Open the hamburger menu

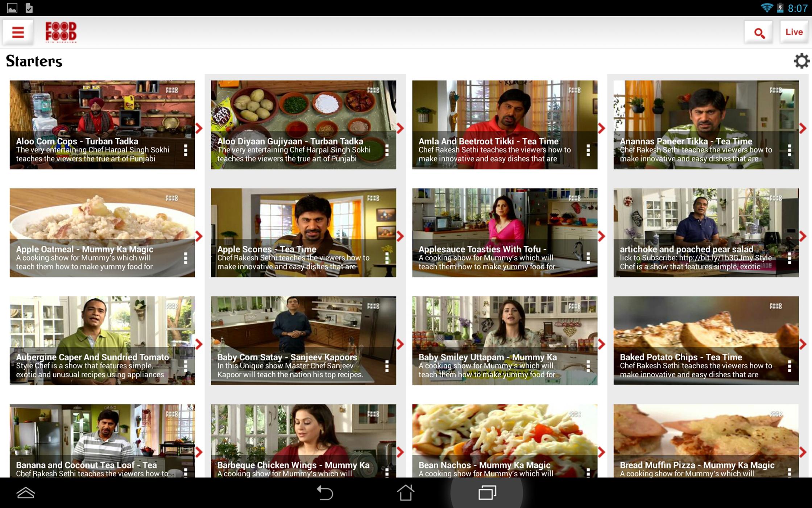[18, 32]
